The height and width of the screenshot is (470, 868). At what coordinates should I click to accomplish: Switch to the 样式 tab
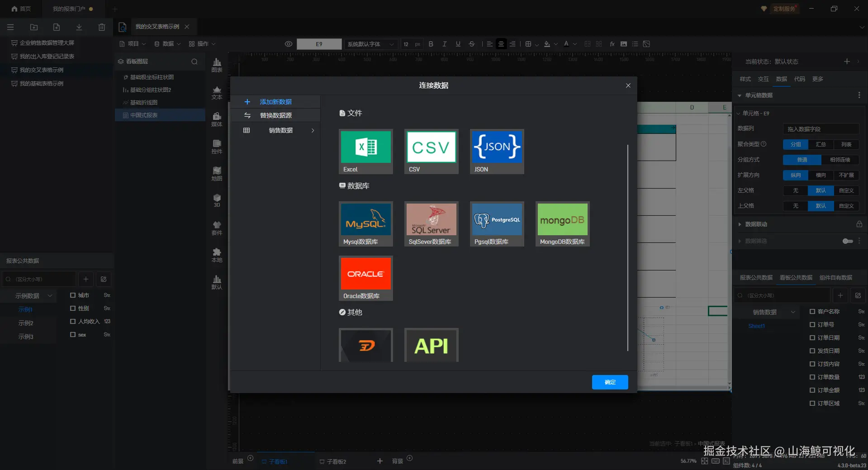(x=745, y=79)
